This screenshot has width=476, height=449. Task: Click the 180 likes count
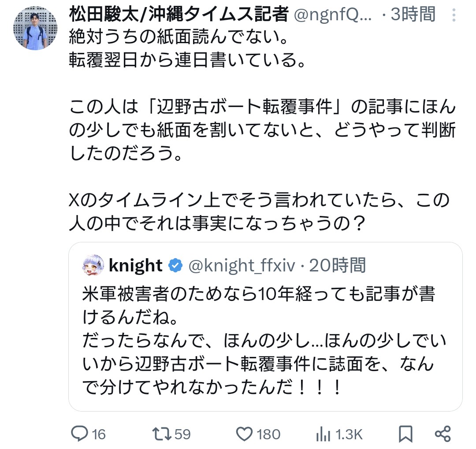(268, 434)
